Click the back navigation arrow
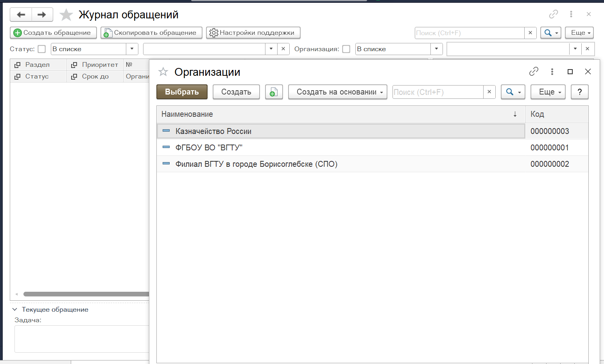The image size is (604, 364). [21, 15]
